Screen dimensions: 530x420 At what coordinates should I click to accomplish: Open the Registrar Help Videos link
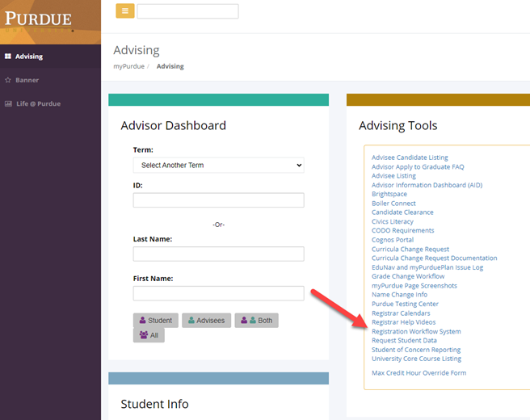[404, 322]
